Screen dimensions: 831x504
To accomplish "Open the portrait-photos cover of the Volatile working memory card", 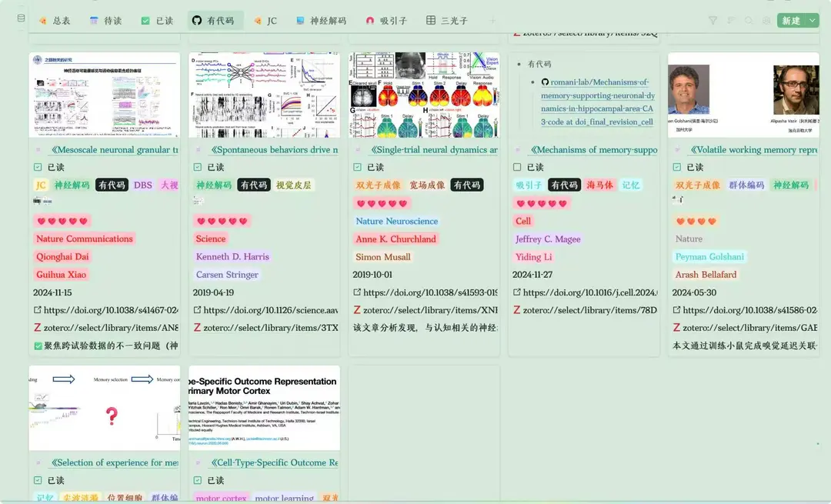I will [743, 95].
